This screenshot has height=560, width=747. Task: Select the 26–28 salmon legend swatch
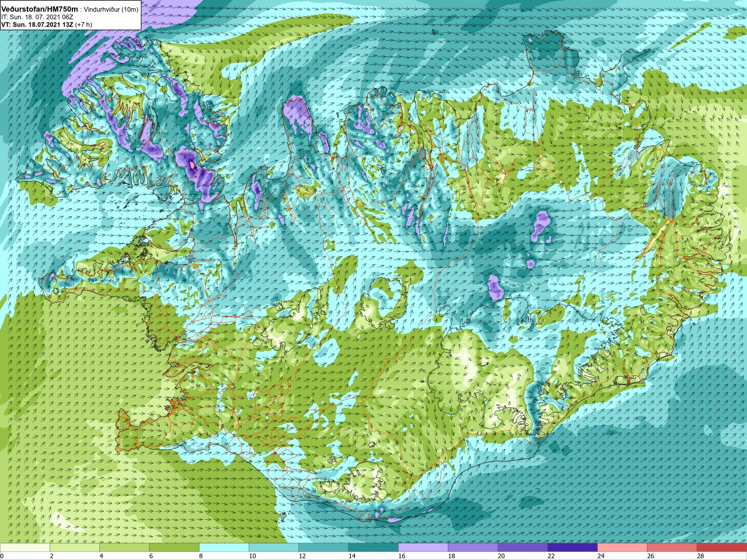[x=672, y=548]
